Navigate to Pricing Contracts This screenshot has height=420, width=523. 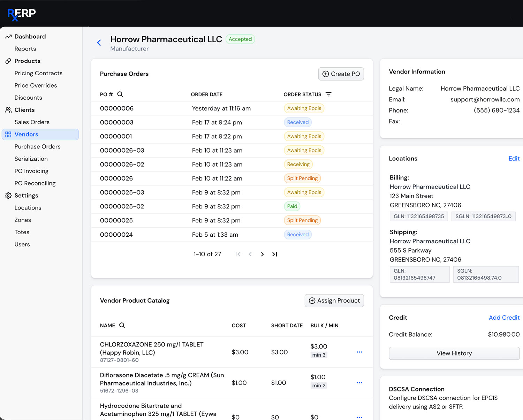point(38,73)
